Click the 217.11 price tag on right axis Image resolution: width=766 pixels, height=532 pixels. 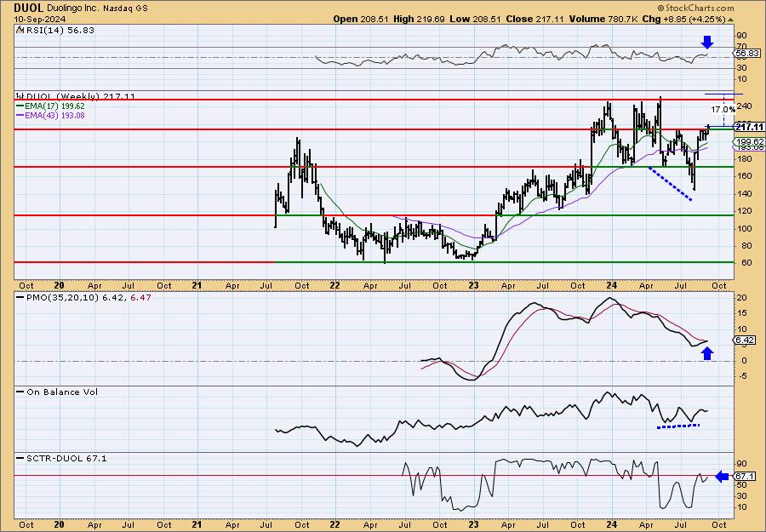(x=750, y=127)
